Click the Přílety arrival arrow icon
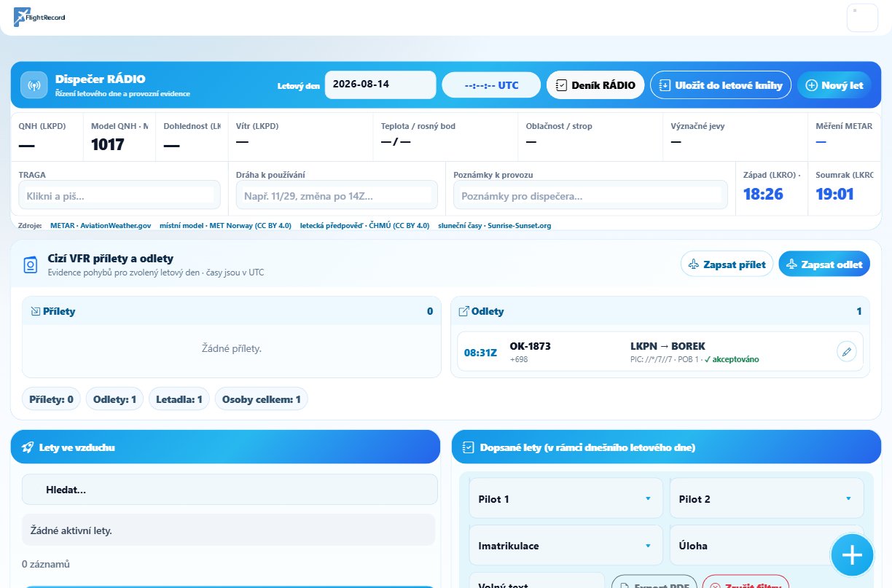The image size is (892, 588). click(x=35, y=311)
